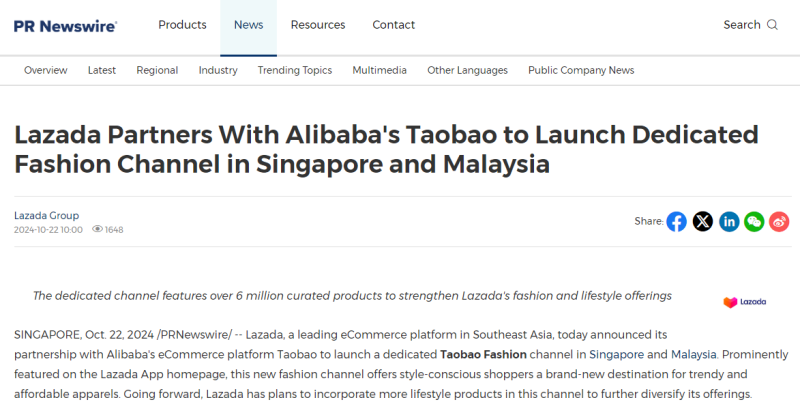Go to Latest news section
Viewport: 800px width, 413px height.
pos(102,70)
